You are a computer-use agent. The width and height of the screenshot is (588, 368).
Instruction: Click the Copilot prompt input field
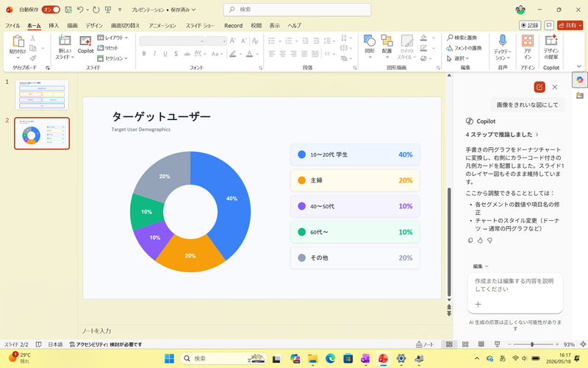515,286
